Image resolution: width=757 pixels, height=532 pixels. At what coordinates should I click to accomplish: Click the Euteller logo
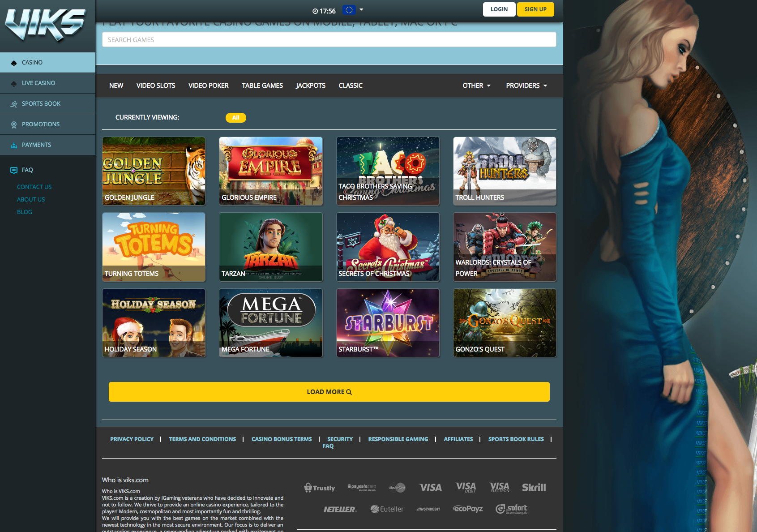[x=387, y=509]
